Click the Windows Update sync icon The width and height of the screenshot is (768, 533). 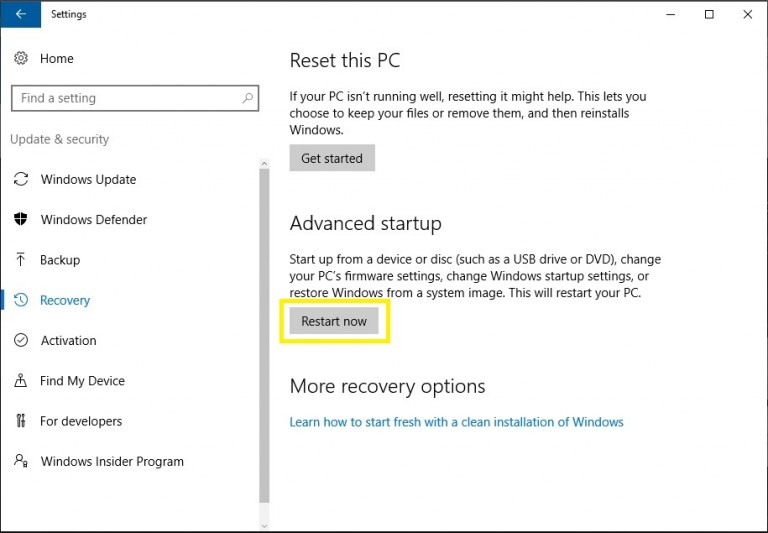(x=21, y=180)
